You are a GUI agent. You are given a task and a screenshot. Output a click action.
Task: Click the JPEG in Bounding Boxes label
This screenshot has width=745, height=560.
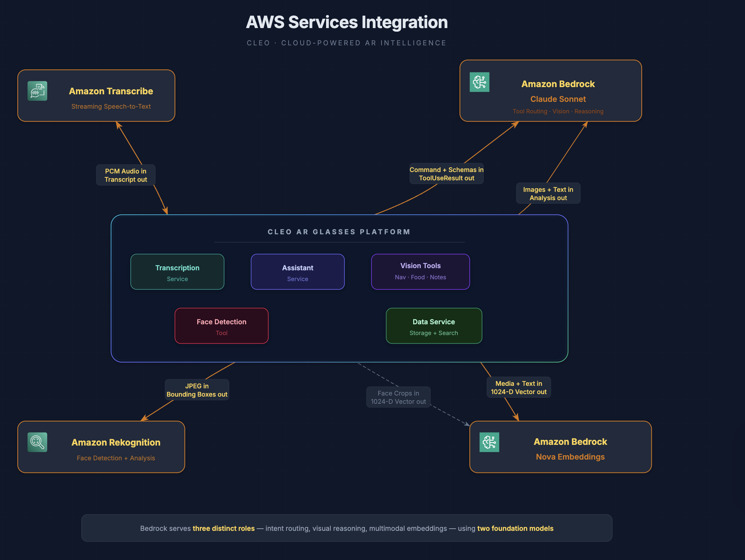pyautogui.click(x=197, y=390)
